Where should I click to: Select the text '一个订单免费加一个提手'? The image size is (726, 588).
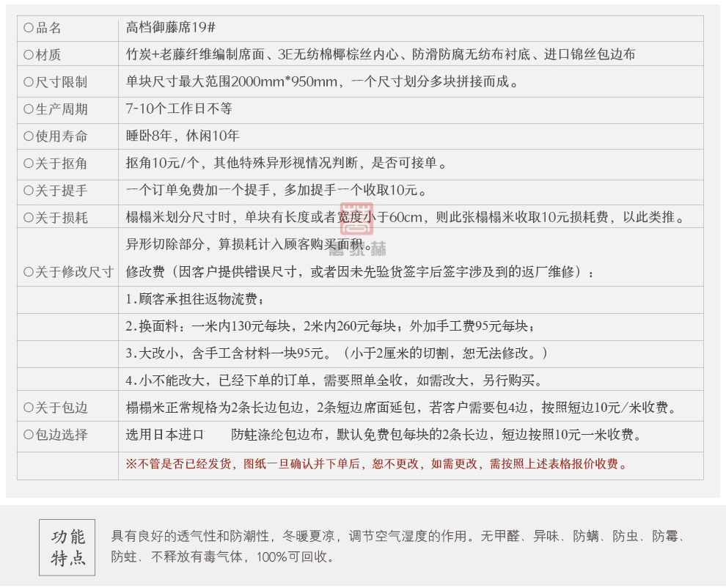[198, 190]
